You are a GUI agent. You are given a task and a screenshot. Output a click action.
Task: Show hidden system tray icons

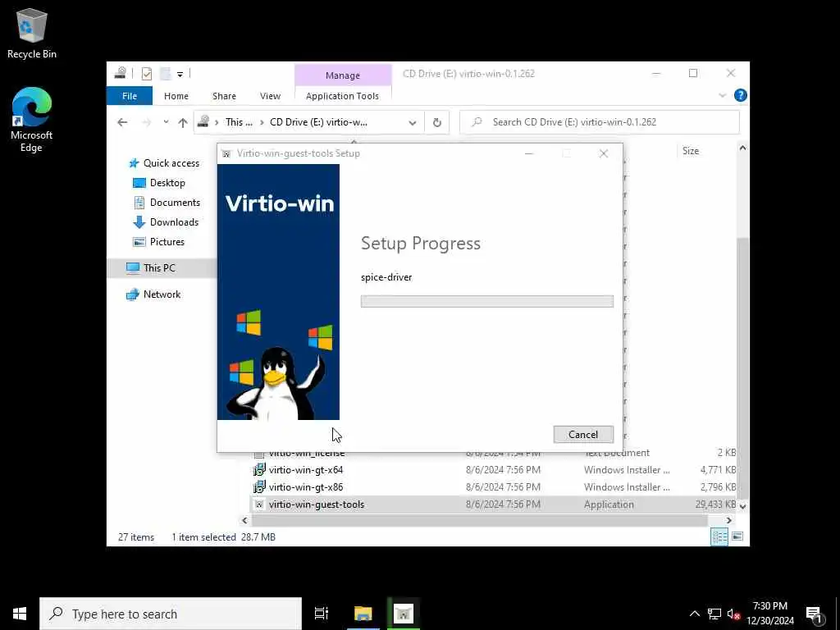694,614
